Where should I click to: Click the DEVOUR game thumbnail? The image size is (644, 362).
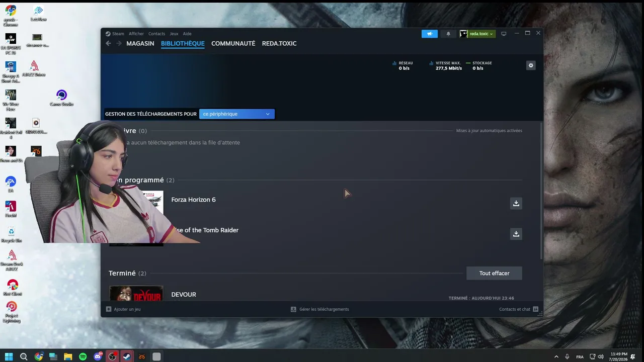(x=136, y=293)
